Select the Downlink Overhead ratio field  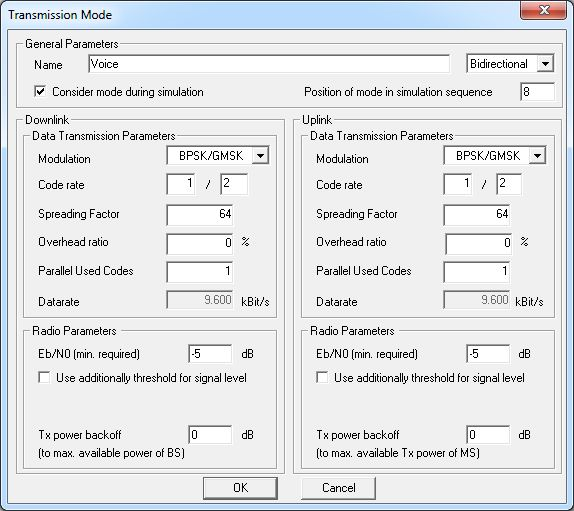point(200,243)
